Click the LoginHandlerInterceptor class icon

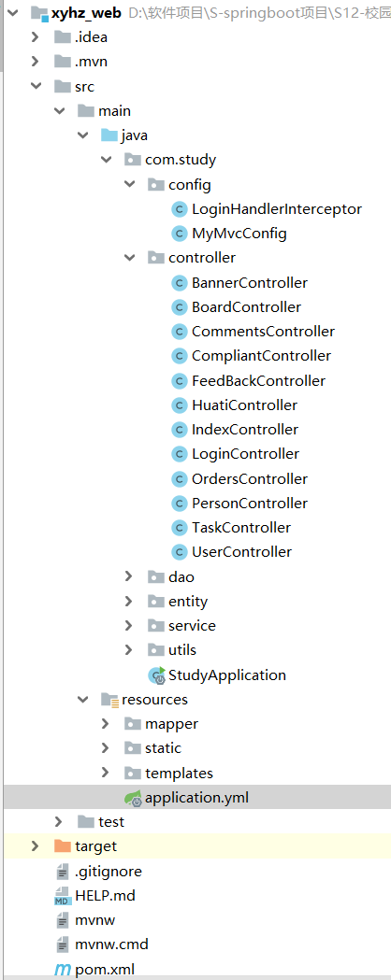click(x=181, y=208)
